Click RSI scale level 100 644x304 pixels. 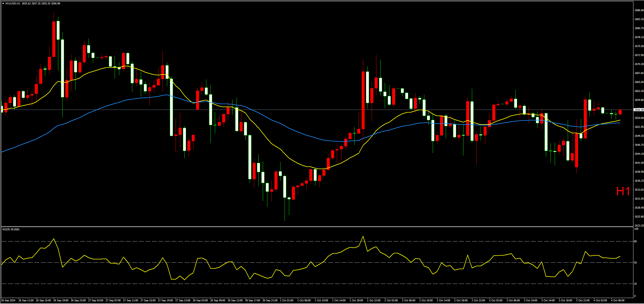[636, 229]
